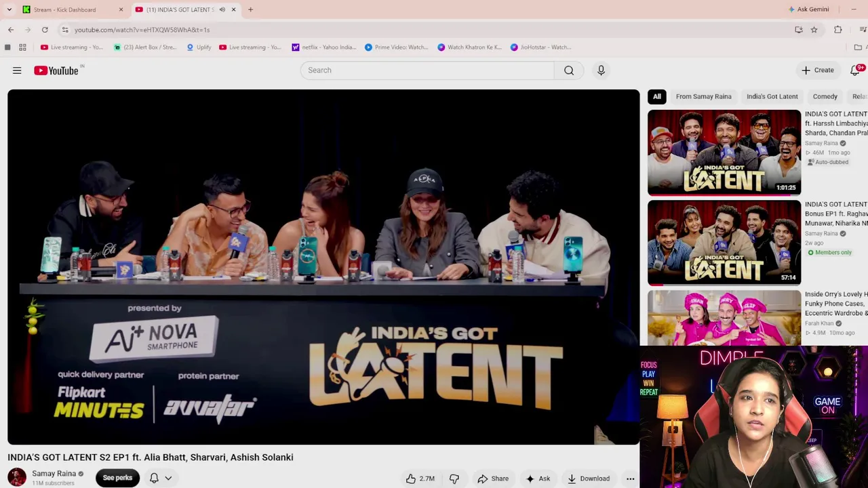Screen dimensions: 868x488
Task: Go to YouTube home via logo
Action: coord(56,70)
